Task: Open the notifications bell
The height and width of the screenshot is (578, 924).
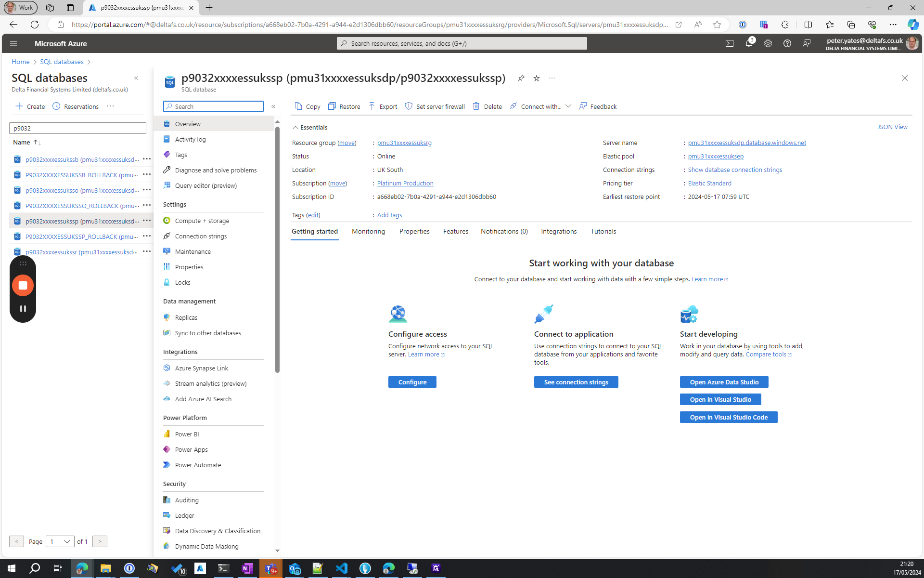Action: pyautogui.click(x=749, y=43)
